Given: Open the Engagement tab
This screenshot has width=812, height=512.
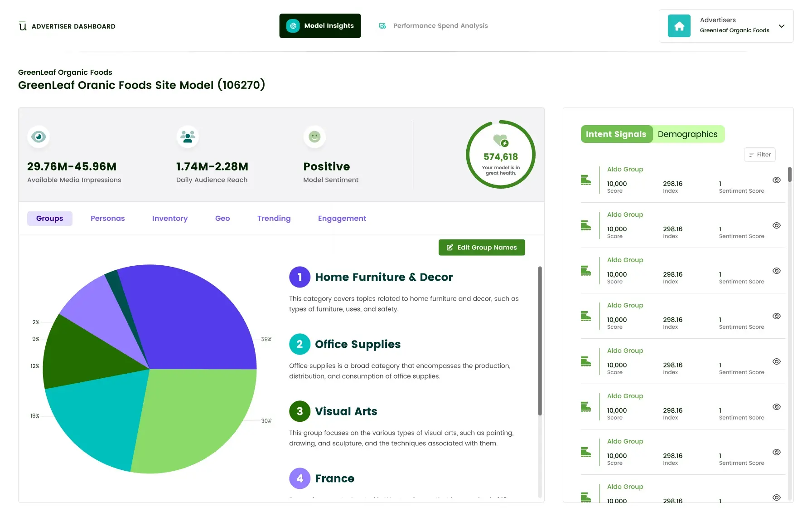Looking at the screenshot, I should 342,219.
